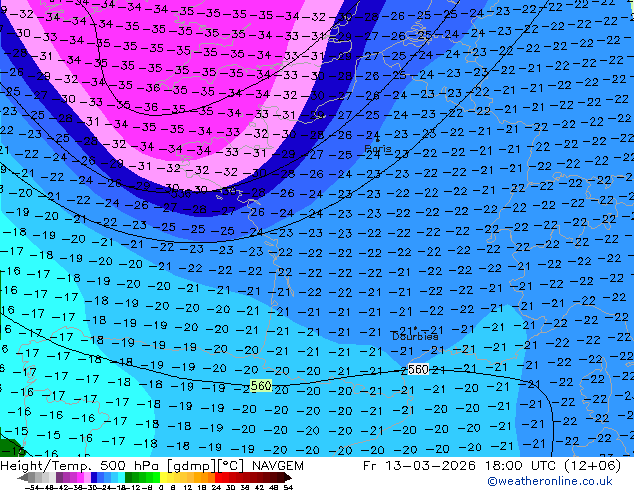634x490 pixels.
Task: Pick the cyan -18 legend swatch
Action: [122, 477]
